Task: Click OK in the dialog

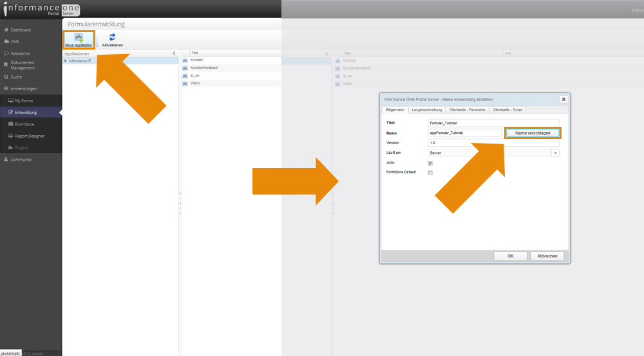Action: [x=510, y=256]
